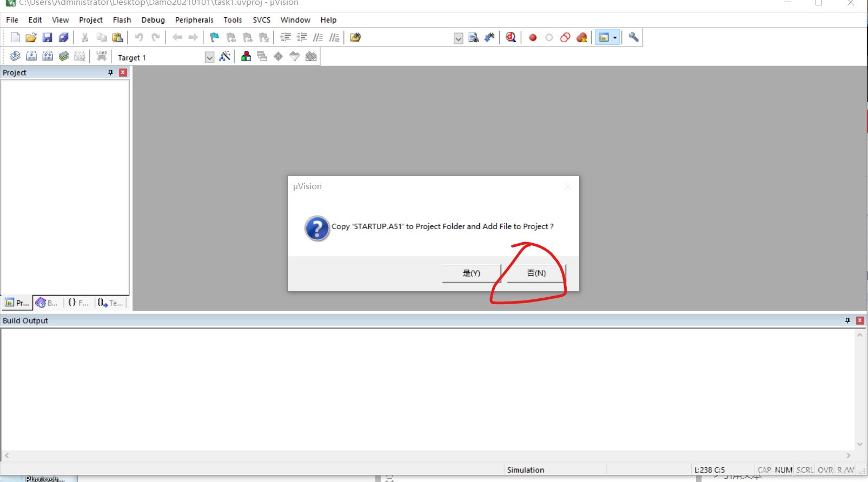This screenshot has width=868, height=482.
Task: Expand the window layout dropdown arrow
Action: pos(615,37)
